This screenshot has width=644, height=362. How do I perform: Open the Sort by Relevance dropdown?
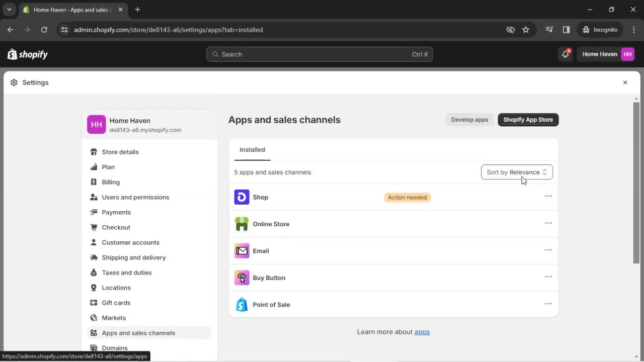pos(517,172)
